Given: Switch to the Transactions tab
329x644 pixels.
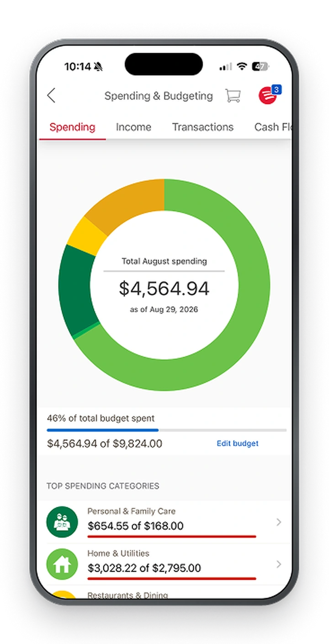Looking at the screenshot, I should pos(203,127).
